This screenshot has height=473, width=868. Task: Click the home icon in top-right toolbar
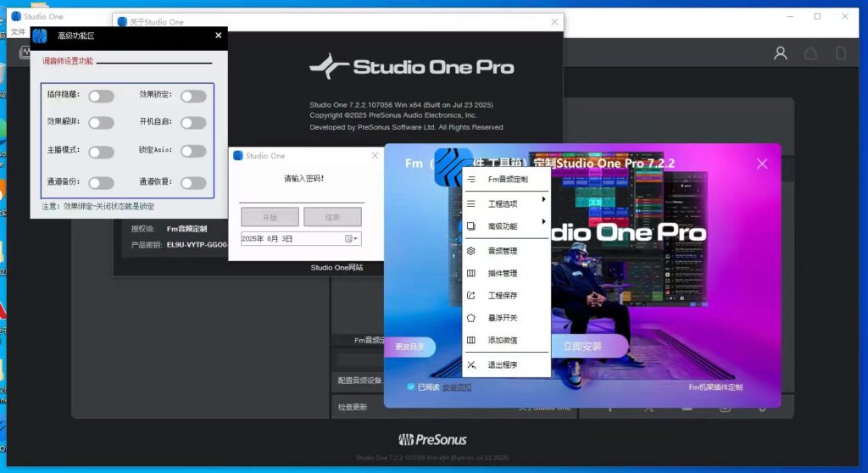pos(810,53)
